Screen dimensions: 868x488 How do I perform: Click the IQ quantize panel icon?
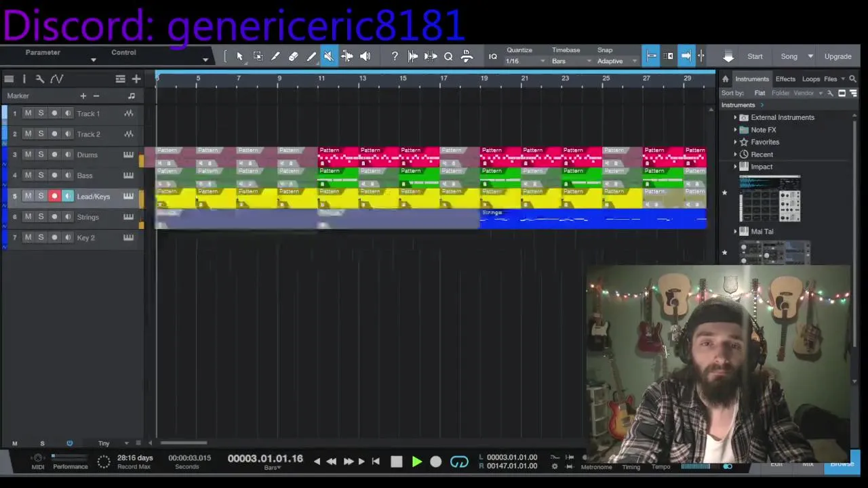click(x=493, y=57)
